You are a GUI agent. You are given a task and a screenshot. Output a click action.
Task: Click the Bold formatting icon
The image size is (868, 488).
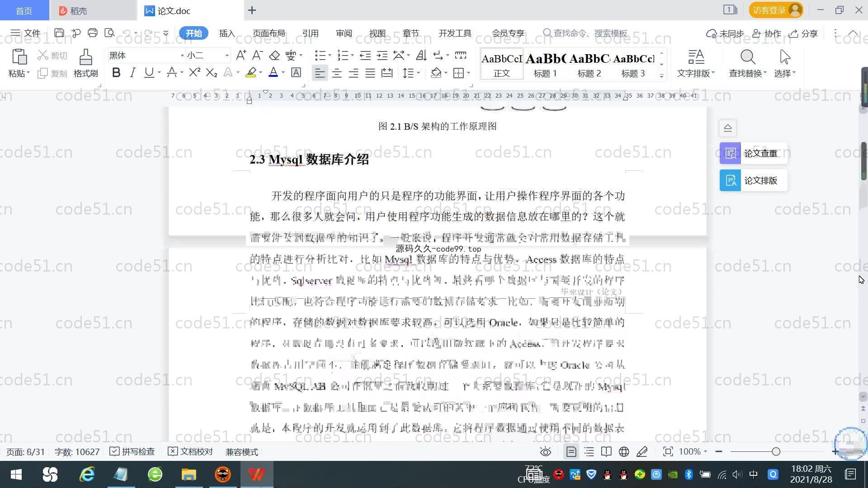(x=116, y=73)
